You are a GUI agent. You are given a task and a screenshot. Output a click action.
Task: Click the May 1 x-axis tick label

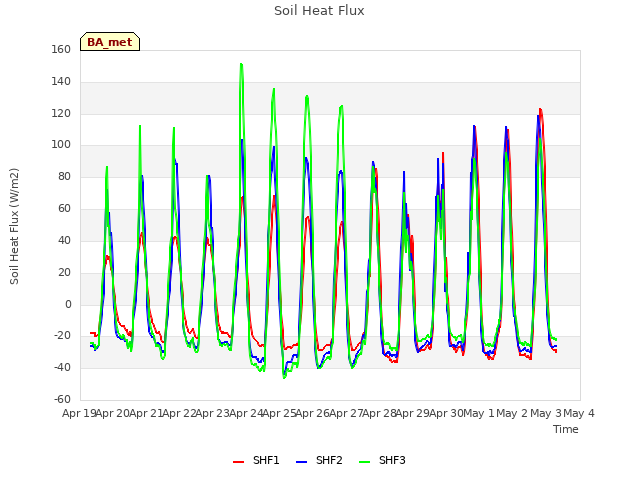coord(479,413)
